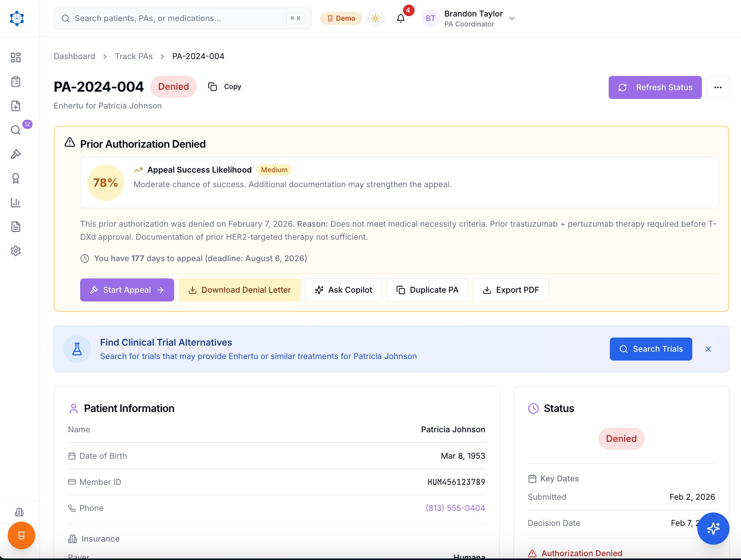Click the search icon with 12 badge

16,130
